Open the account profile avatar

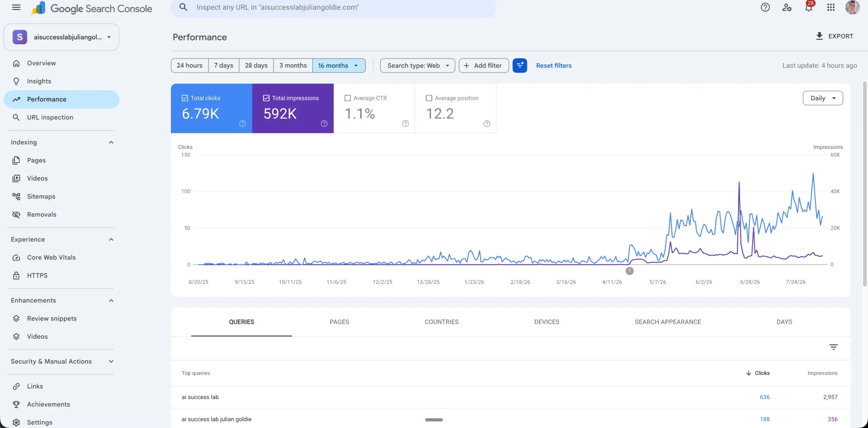pos(852,7)
